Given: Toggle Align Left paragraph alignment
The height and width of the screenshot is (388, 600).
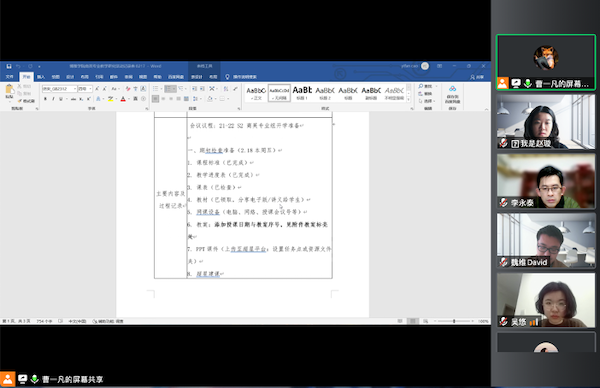Looking at the screenshot, I should click(x=155, y=99).
